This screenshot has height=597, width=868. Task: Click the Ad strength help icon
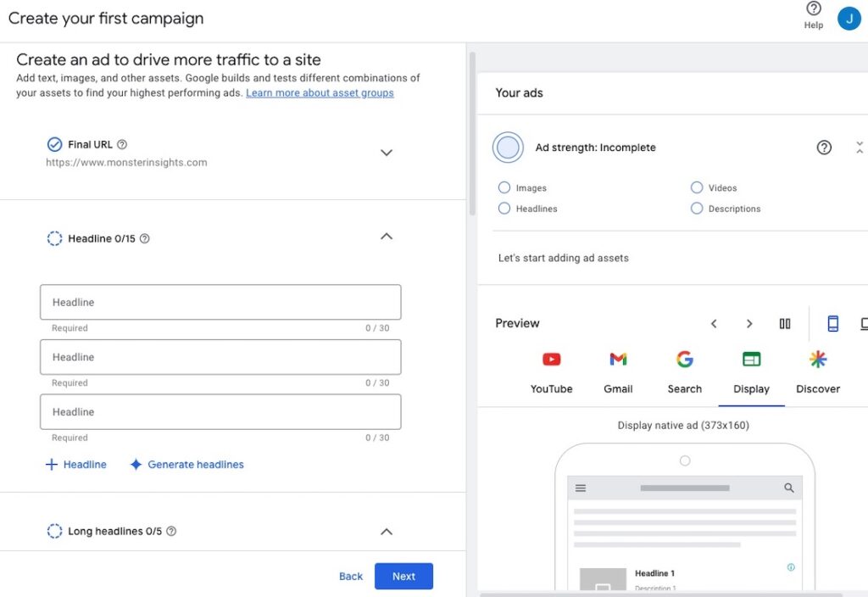tap(824, 148)
